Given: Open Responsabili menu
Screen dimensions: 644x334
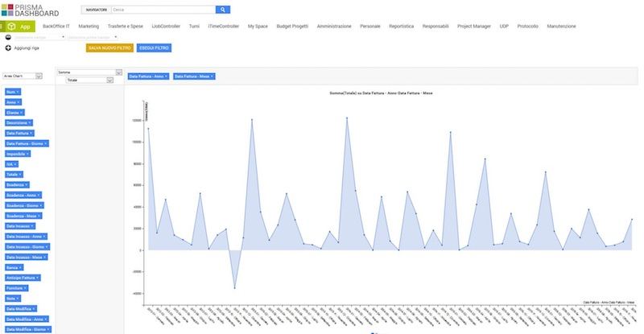Looking at the screenshot, I should 436,27.
